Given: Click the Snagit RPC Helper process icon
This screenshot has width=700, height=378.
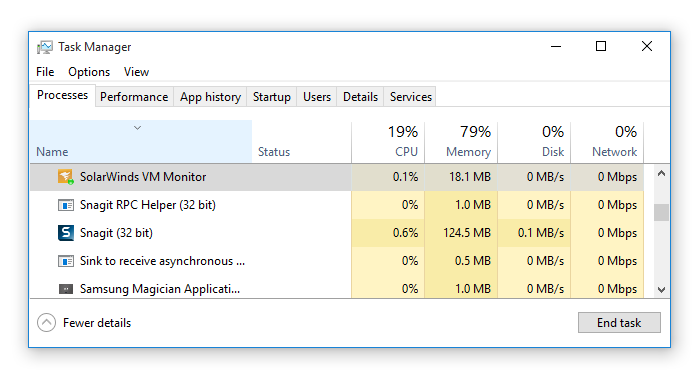Looking at the screenshot, I should pyautogui.click(x=66, y=205).
